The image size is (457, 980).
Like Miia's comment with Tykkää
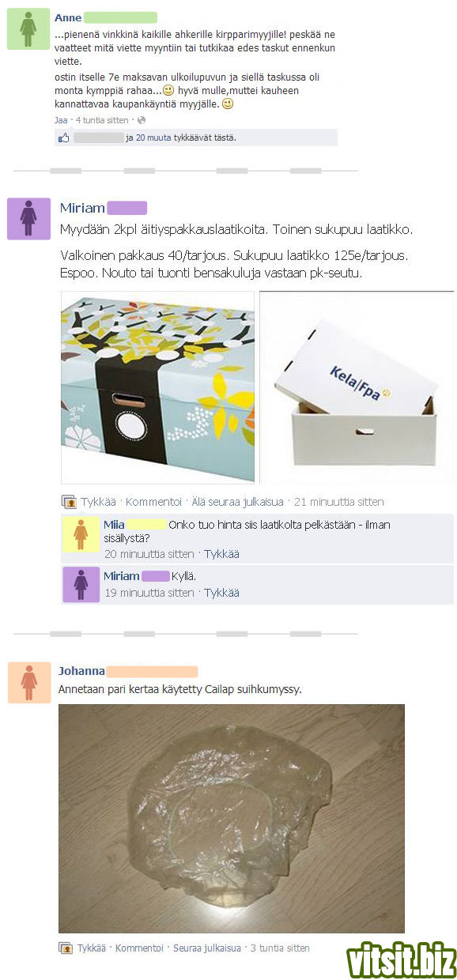tap(221, 554)
